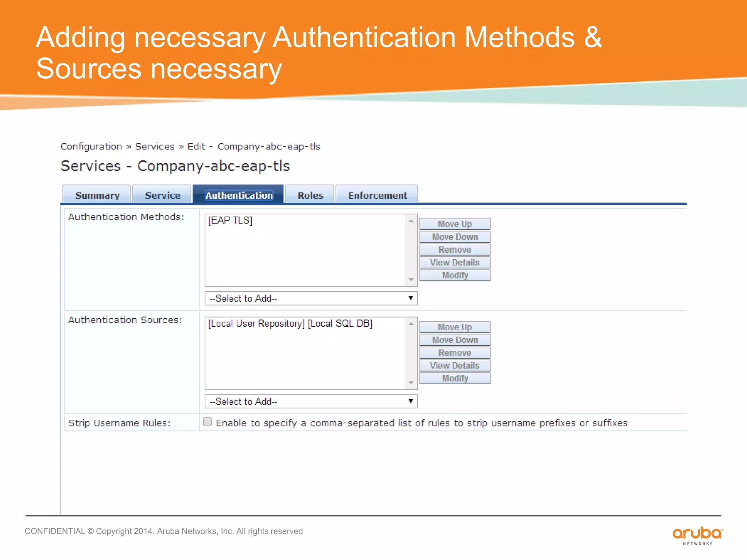This screenshot has width=747, height=560.
Task: Modify the selected authentication source
Action: click(455, 378)
